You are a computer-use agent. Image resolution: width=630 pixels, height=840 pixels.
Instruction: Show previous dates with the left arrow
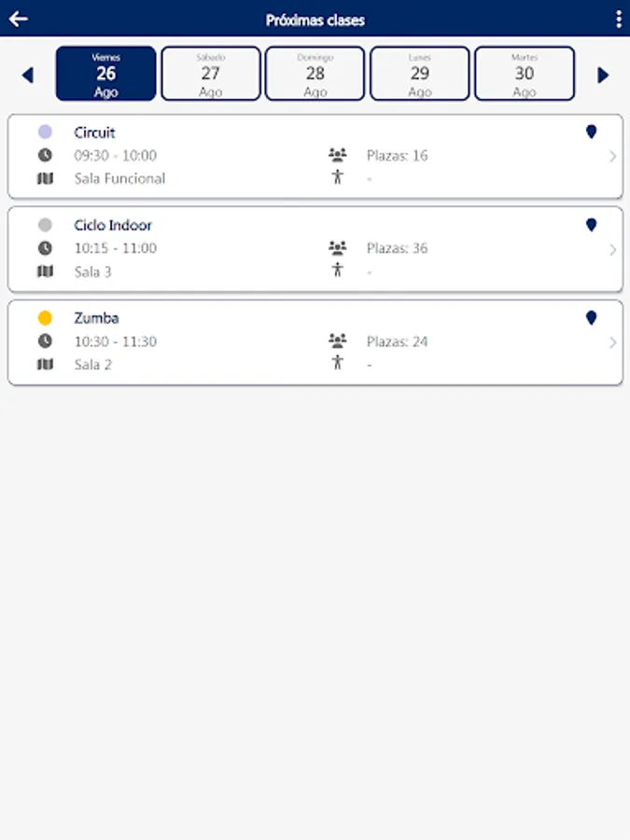27,75
